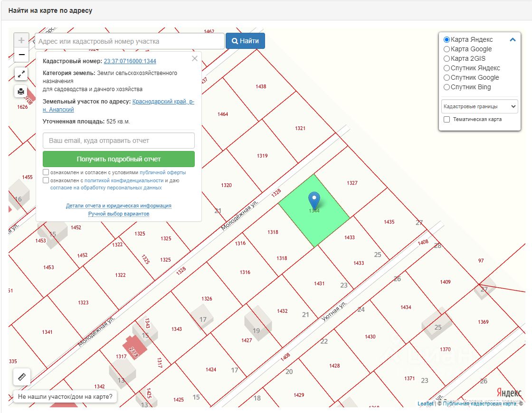Screen dimensions: 532x413
Task: Click parcel labeled 1435 on map
Action: tap(389, 222)
